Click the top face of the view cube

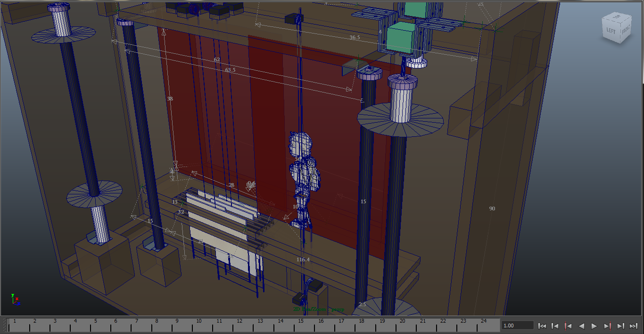pos(617,17)
